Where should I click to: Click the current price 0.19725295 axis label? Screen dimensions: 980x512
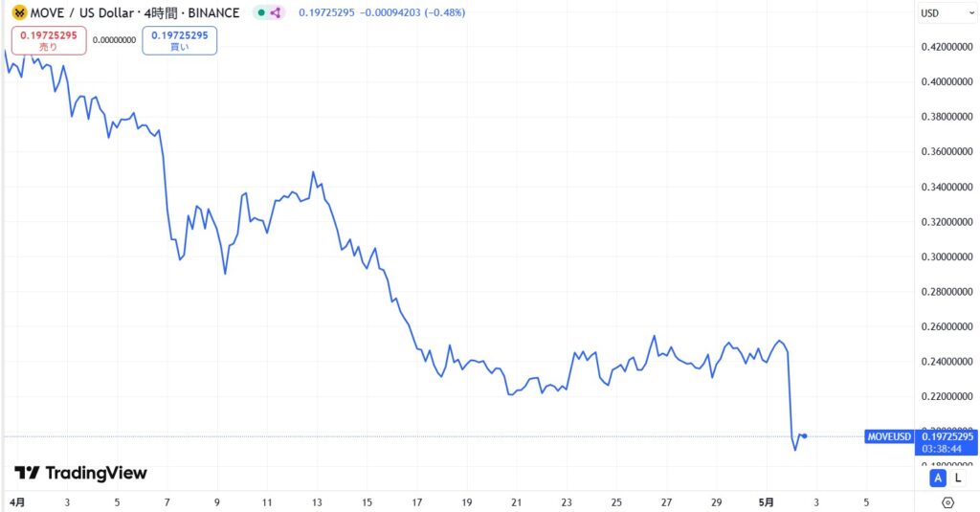click(x=947, y=436)
